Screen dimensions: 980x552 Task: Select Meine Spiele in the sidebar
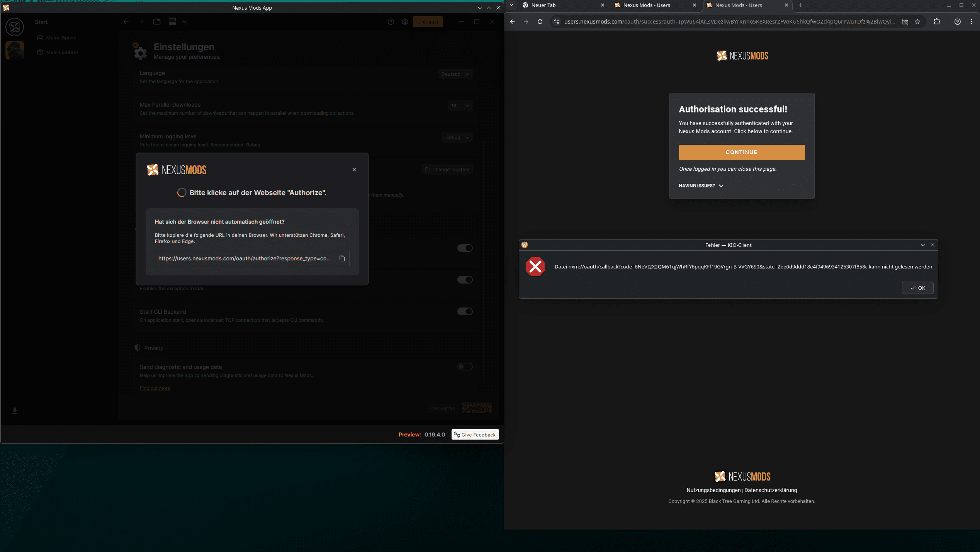click(61, 37)
